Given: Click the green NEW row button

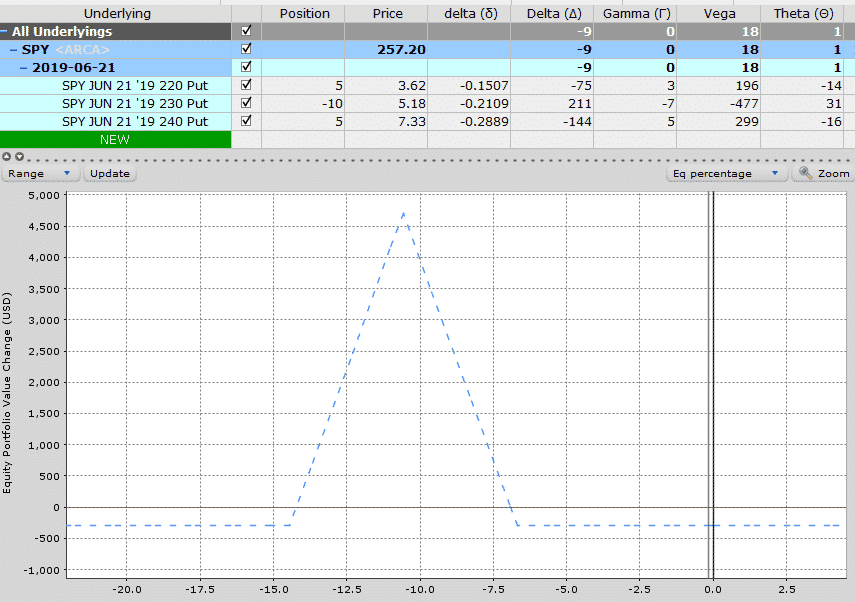Looking at the screenshot, I should pyautogui.click(x=115, y=140).
